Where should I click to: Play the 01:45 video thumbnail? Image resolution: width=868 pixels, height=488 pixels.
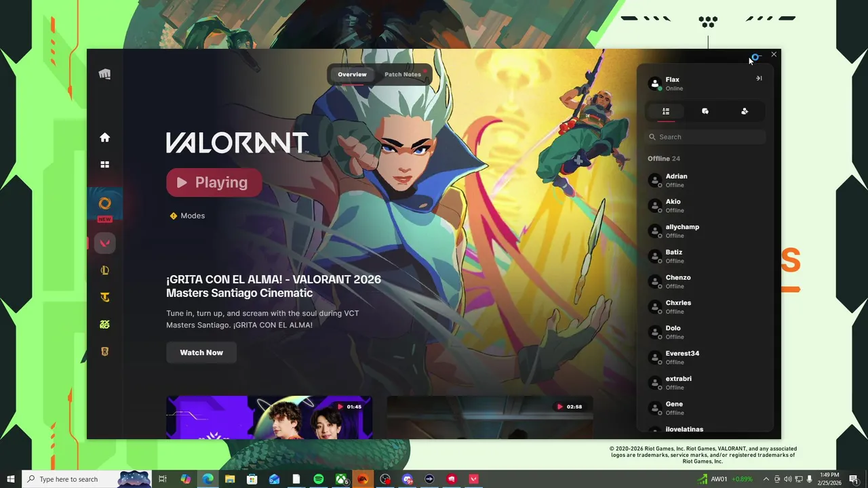coord(269,417)
